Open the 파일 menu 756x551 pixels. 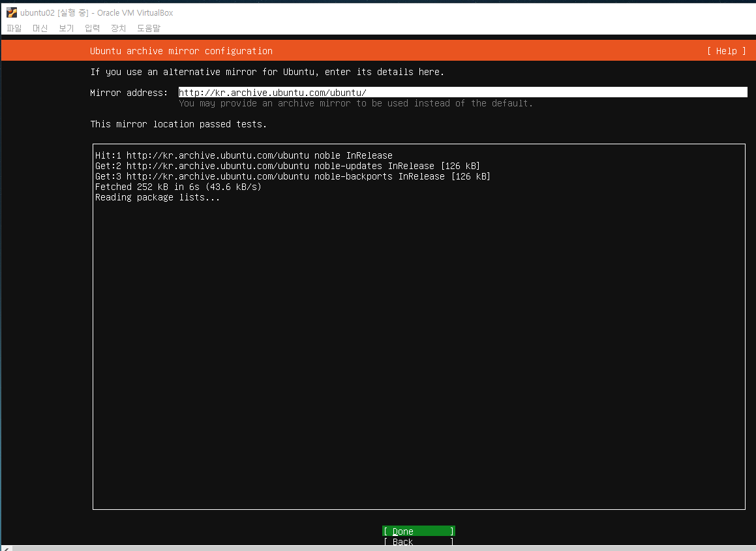point(14,28)
